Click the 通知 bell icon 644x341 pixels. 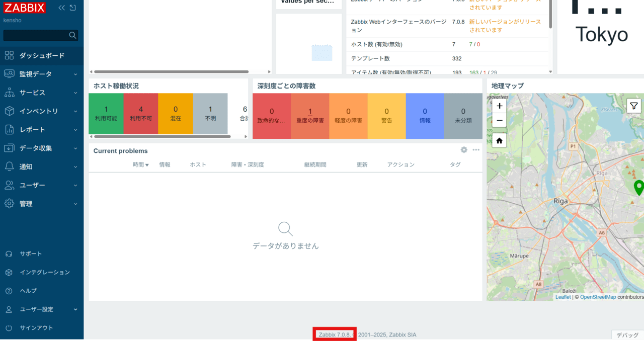[9, 166]
